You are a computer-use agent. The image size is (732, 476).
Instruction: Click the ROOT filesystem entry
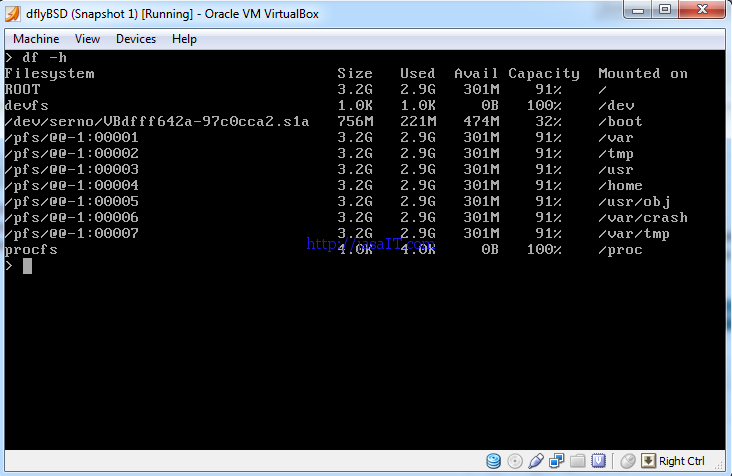[22, 89]
